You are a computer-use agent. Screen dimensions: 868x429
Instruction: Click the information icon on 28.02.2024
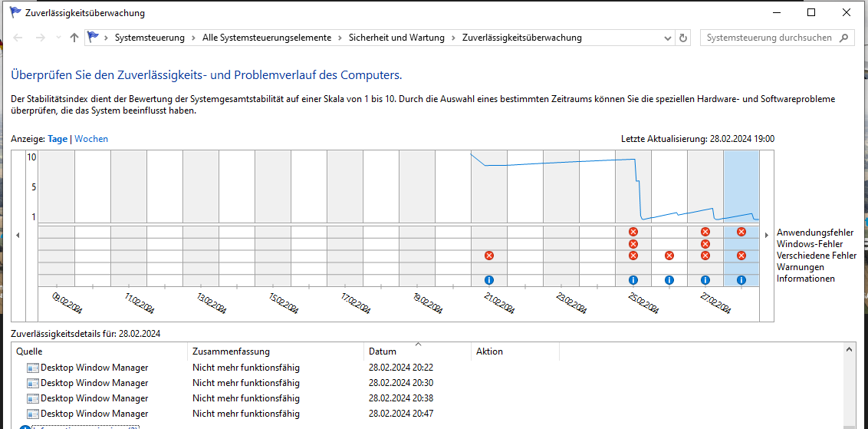[x=741, y=280]
